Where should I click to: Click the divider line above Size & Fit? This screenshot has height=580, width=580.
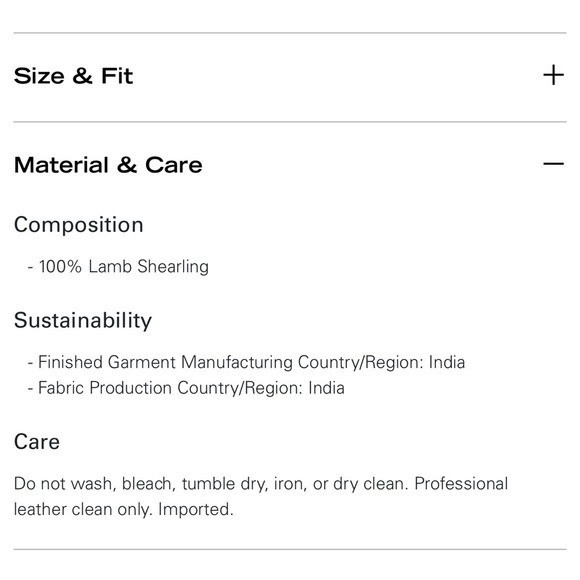pyautogui.click(x=290, y=33)
